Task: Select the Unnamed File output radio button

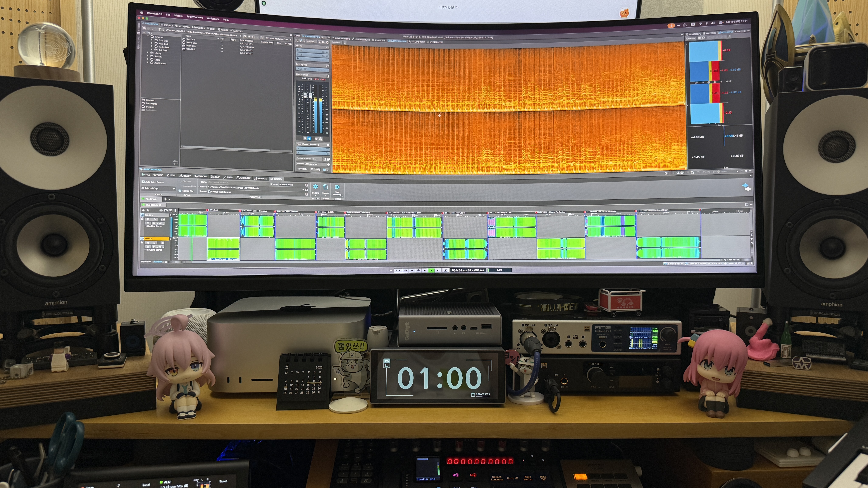Action: 180,186
